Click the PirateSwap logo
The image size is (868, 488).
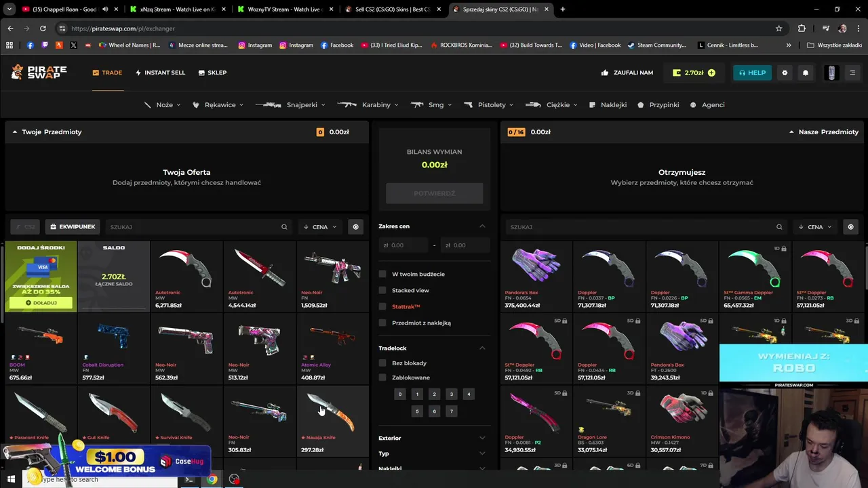click(39, 73)
